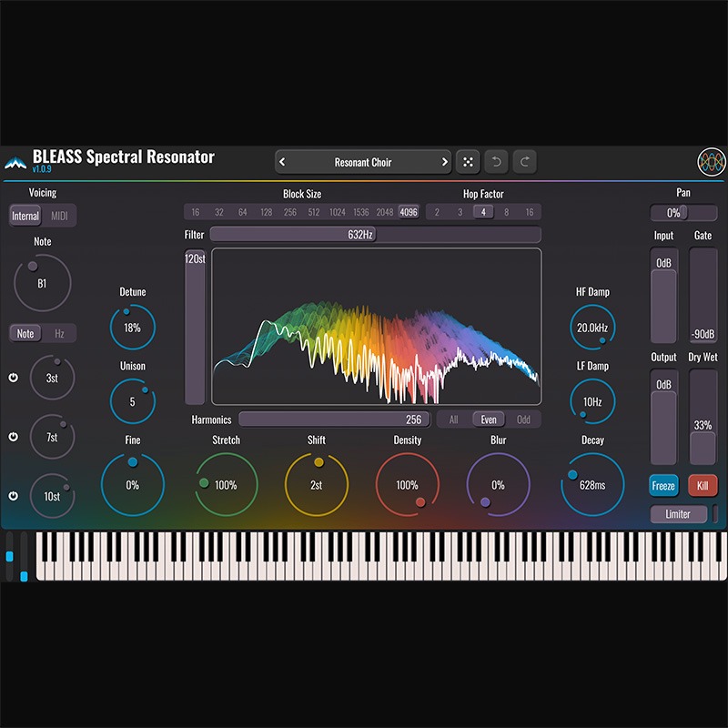The image size is (728, 728).
Task: Click the Unison 5 knob
Action: (132, 401)
